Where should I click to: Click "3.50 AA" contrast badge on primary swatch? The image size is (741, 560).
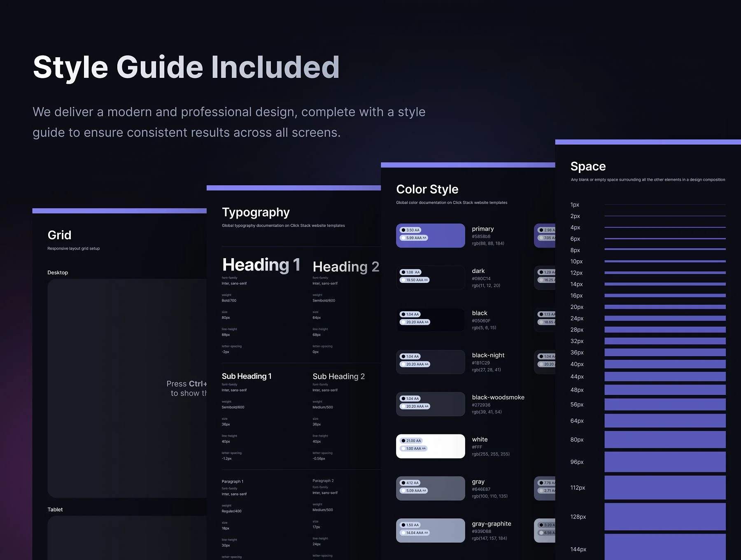[410, 230]
